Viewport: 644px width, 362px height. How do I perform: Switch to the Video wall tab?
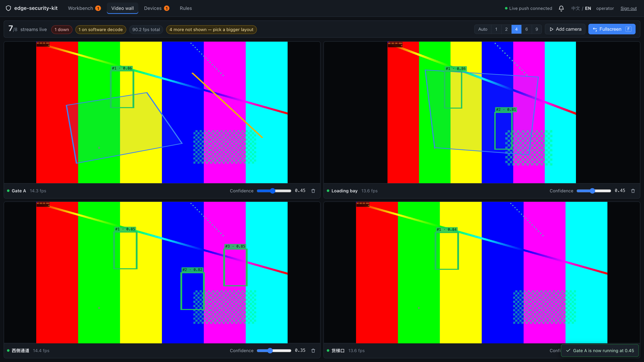point(123,8)
